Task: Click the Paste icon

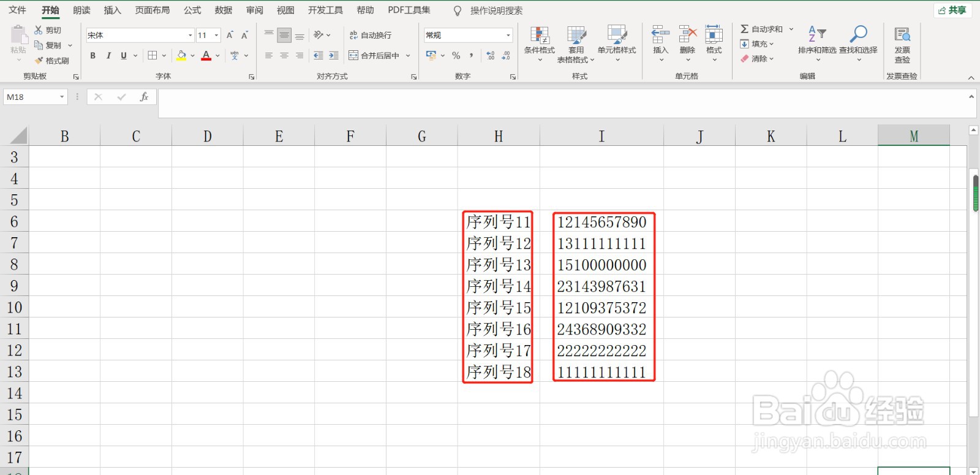Action: click(18, 36)
